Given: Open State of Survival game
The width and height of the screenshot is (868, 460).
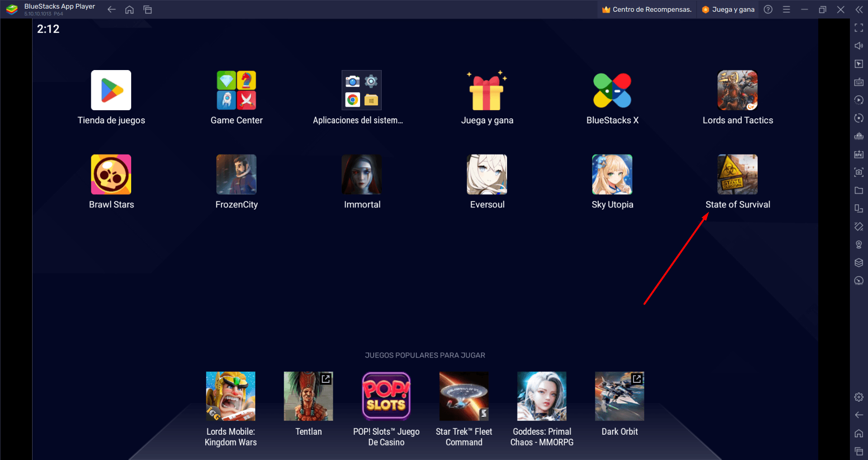Looking at the screenshot, I should (x=737, y=174).
